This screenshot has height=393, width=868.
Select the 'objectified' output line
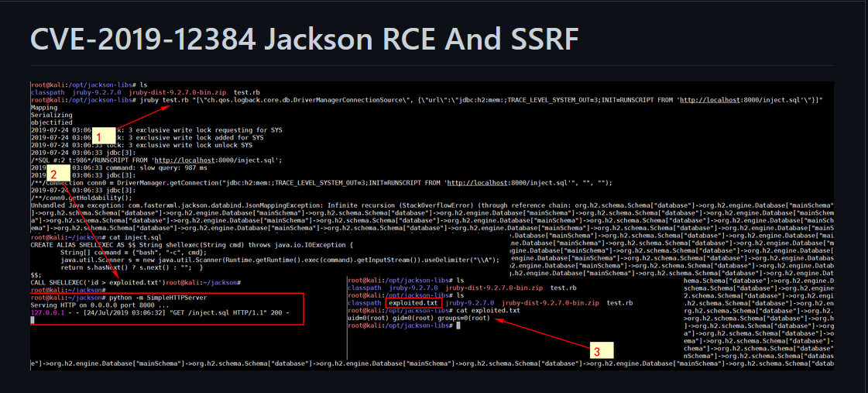pyautogui.click(x=51, y=122)
